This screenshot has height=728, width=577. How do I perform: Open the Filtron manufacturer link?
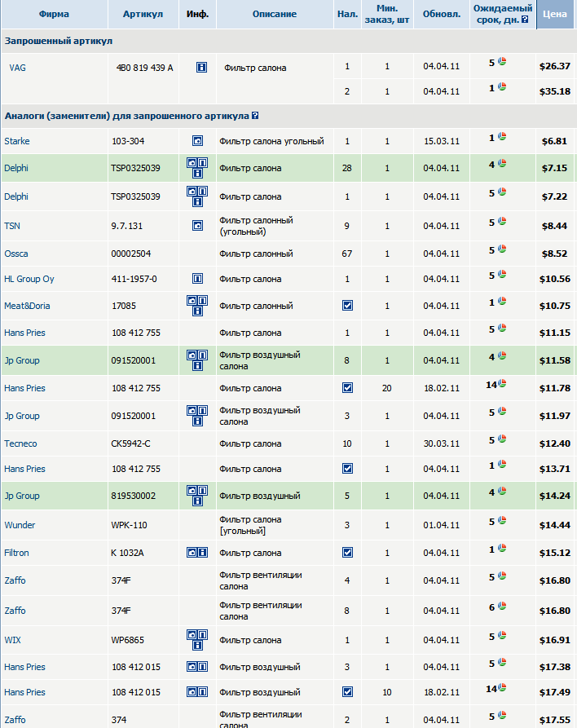coord(16,553)
